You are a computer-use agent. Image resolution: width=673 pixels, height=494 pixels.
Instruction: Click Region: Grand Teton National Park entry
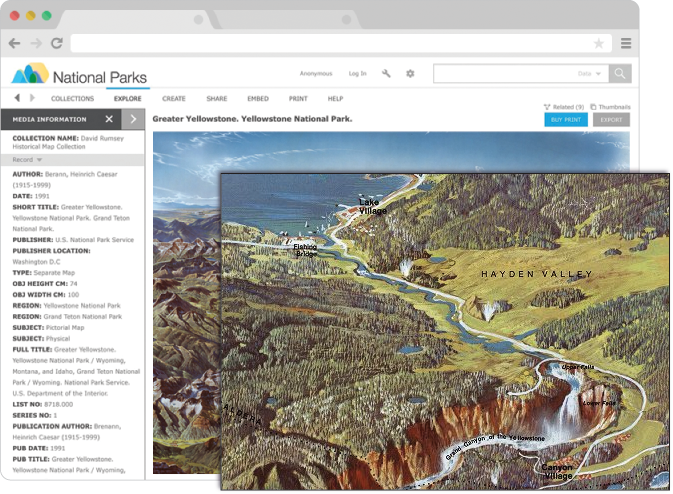click(x=67, y=316)
